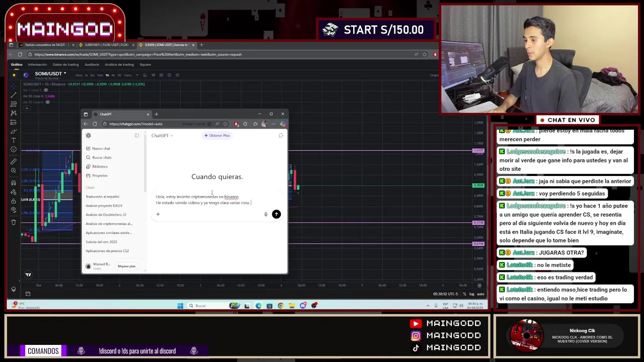
Task: Select the 1D chart interval
Action: [x=119, y=75]
